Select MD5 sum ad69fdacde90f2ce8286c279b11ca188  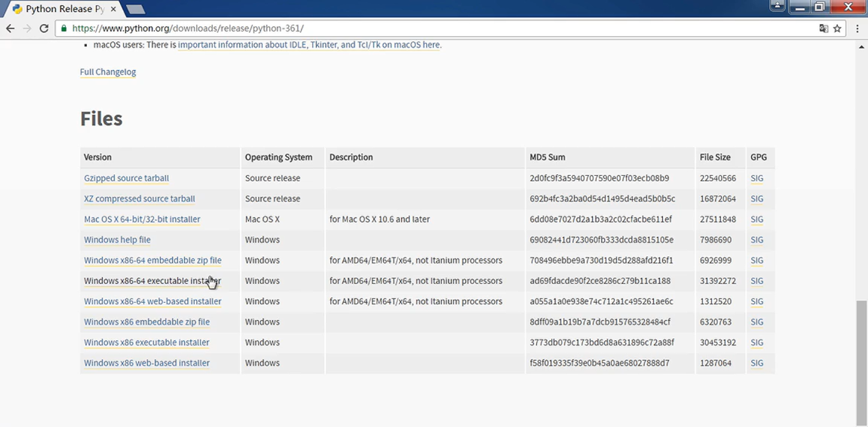pyautogui.click(x=600, y=281)
